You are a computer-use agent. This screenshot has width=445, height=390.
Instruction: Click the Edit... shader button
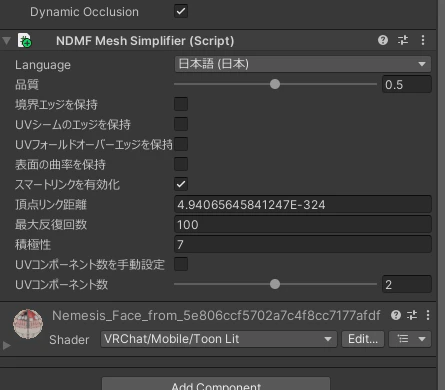coord(363,339)
